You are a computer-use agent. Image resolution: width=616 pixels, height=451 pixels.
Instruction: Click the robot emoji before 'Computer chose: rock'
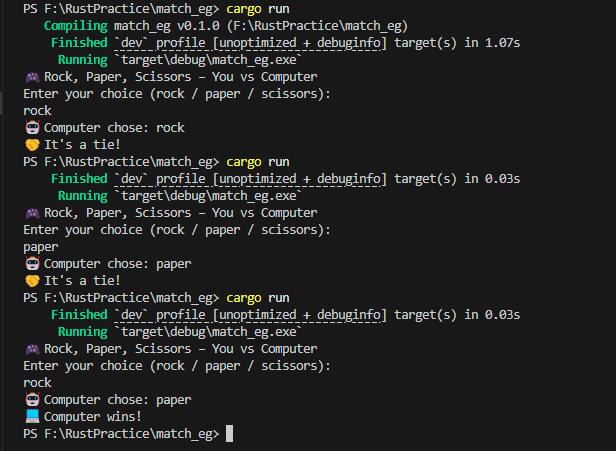pyautogui.click(x=32, y=128)
